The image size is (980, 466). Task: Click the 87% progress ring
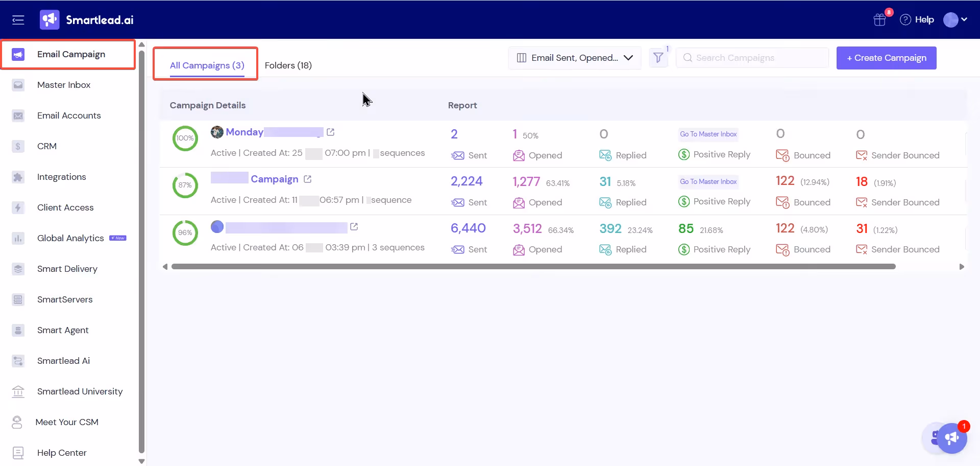click(x=185, y=185)
